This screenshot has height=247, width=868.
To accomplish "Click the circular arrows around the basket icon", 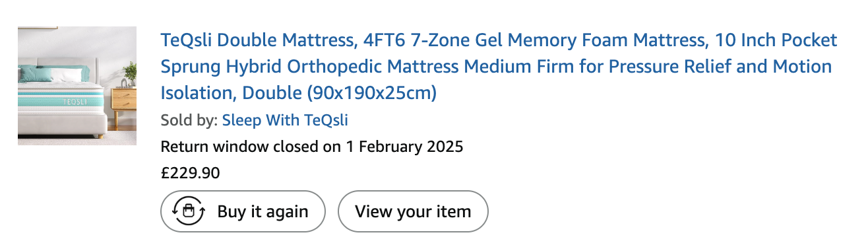I will tap(189, 211).
